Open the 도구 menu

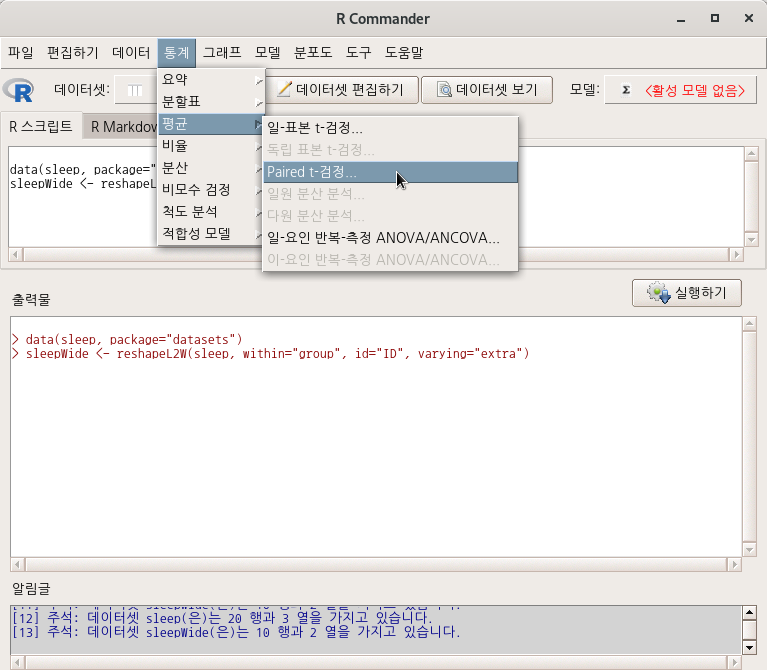[x=359, y=52]
